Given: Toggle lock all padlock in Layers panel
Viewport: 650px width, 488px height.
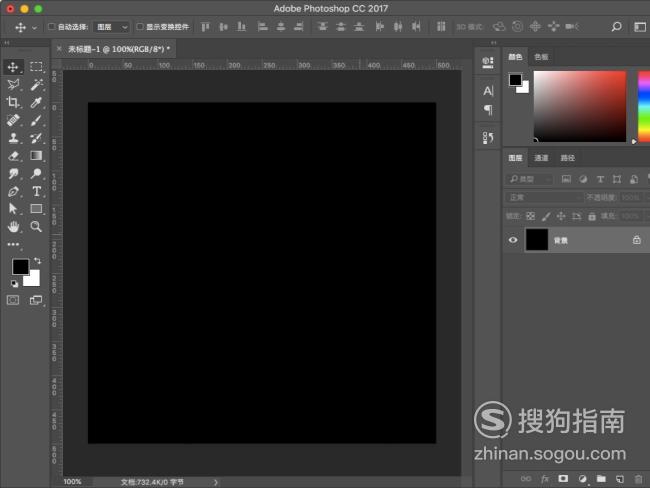Looking at the screenshot, I should click(x=592, y=216).
